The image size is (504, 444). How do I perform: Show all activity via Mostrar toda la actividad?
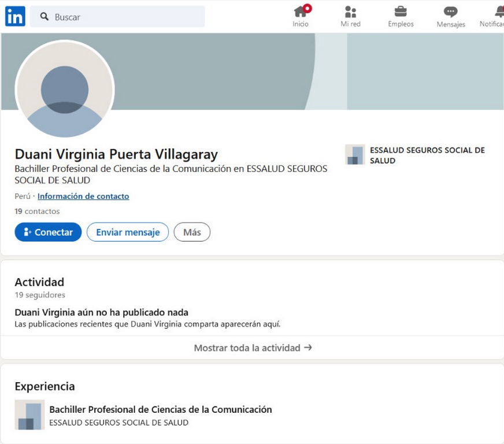click(253, 347)
